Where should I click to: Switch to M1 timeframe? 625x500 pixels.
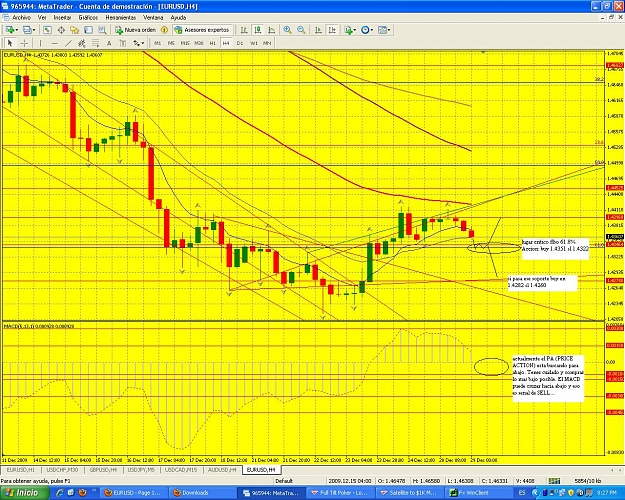coord(157,43)
